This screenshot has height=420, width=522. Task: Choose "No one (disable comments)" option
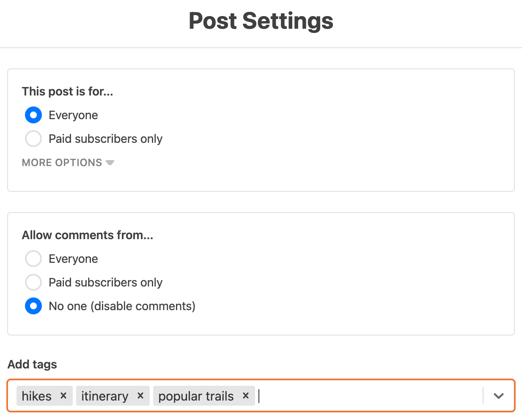(33, 306)
